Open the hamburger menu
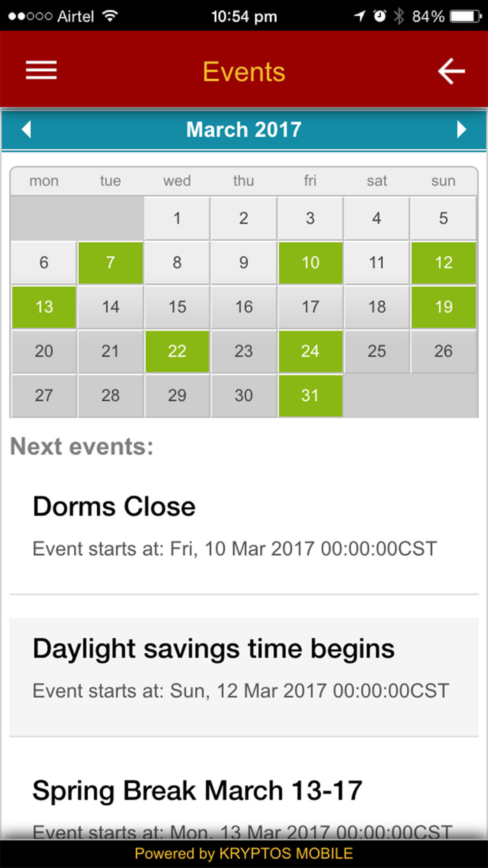The height and width of the screenshot is (868, 488). click(41, 71)
